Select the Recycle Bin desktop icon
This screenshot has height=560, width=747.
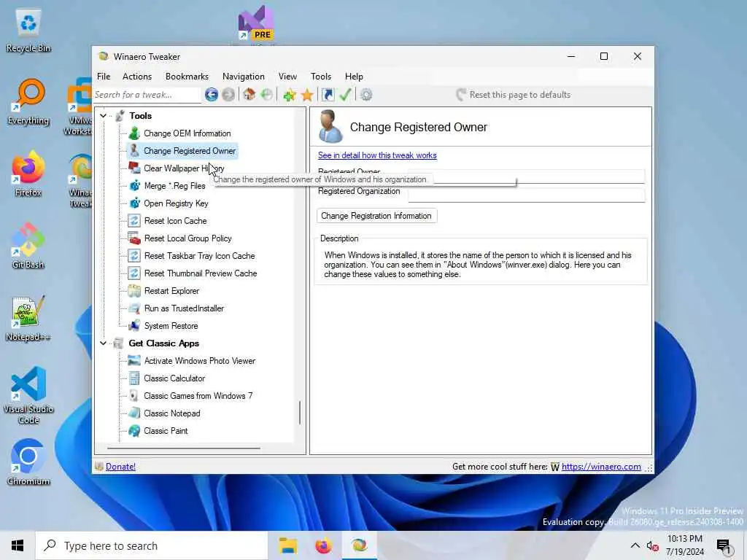point(28,30)
